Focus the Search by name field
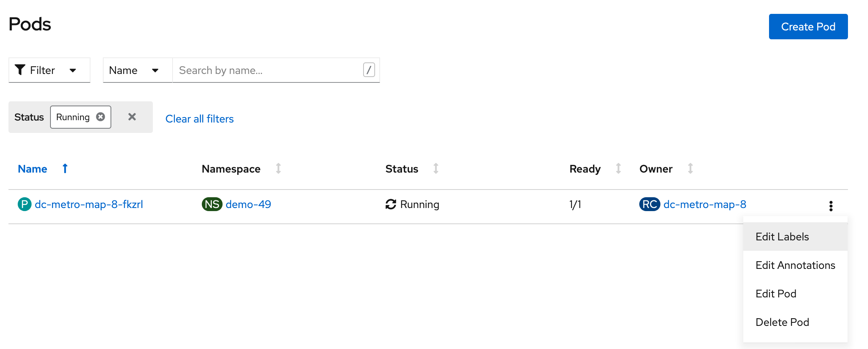The image size is (868, 349). (268, 70)
